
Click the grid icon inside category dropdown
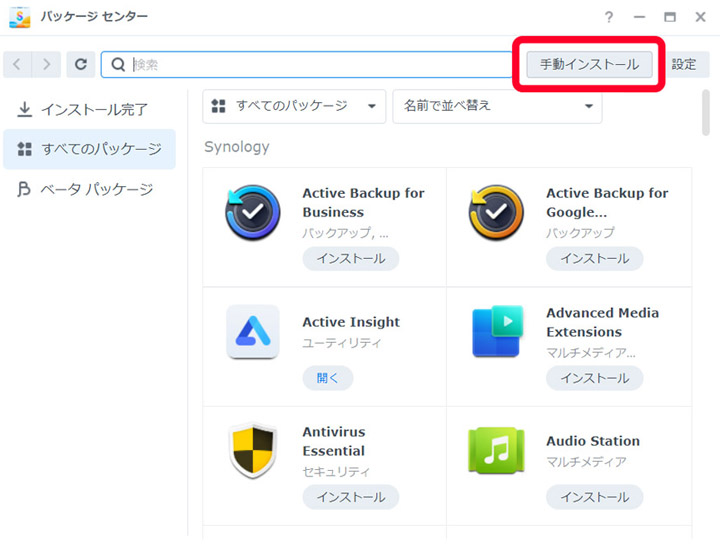coord(218,106)
